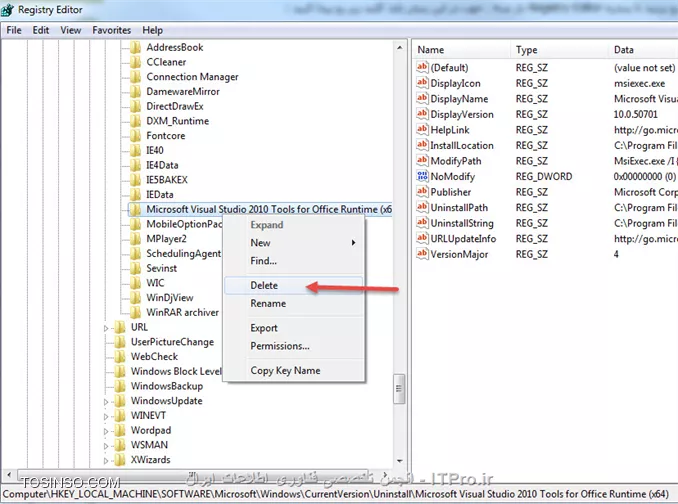Expand the WINEVT registry key
678x504 pixels.
click(x=106, y=417)
